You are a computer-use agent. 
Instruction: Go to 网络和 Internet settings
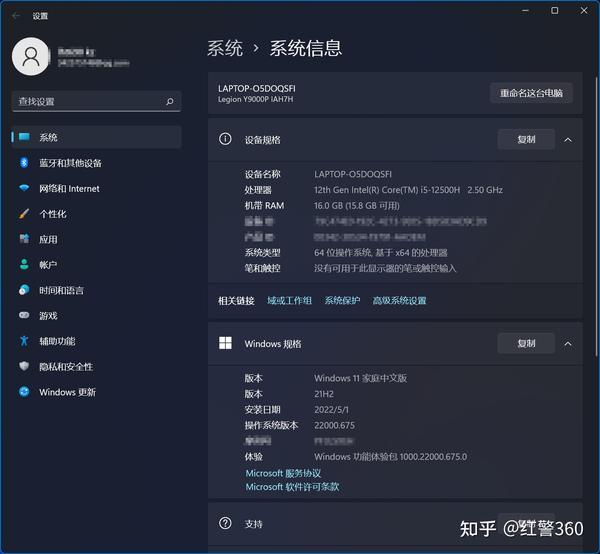[96, 188]
